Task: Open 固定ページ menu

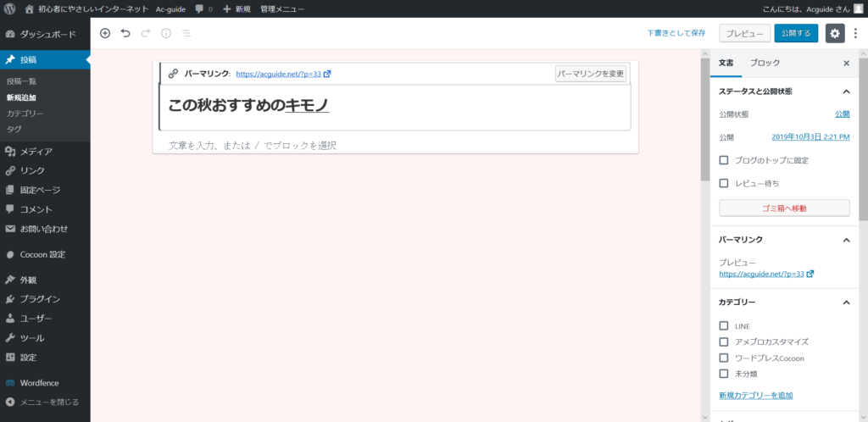Action: 46,191
